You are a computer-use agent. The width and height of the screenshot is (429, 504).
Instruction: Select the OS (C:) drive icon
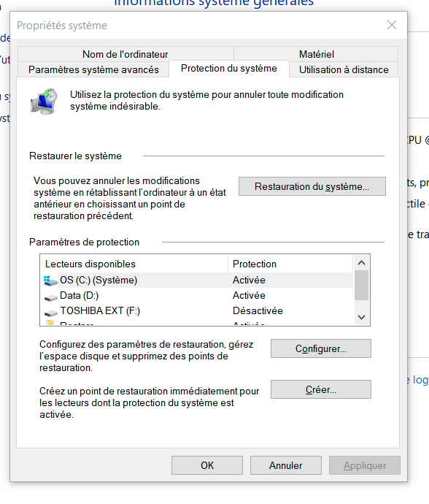tap(51, 280)
